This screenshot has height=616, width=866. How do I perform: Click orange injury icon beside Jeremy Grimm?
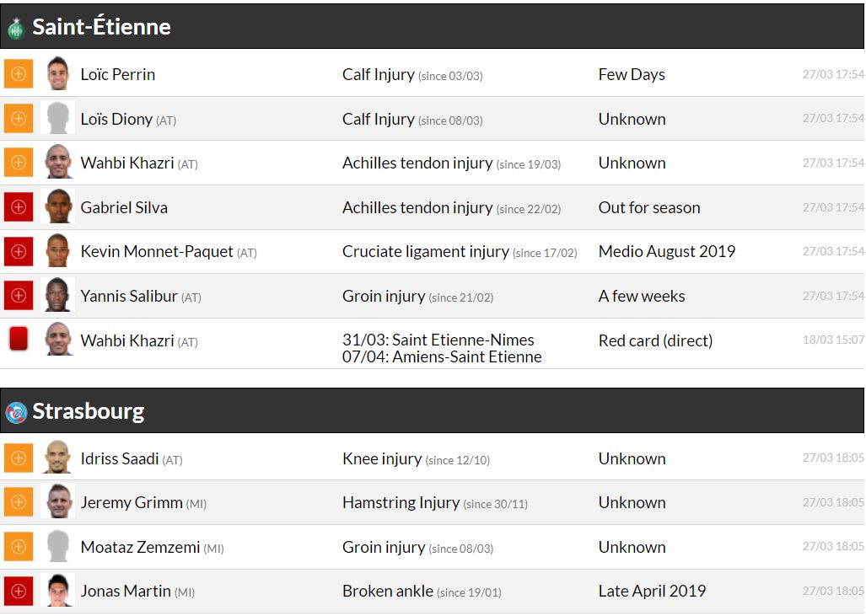[x=19, y=502]
